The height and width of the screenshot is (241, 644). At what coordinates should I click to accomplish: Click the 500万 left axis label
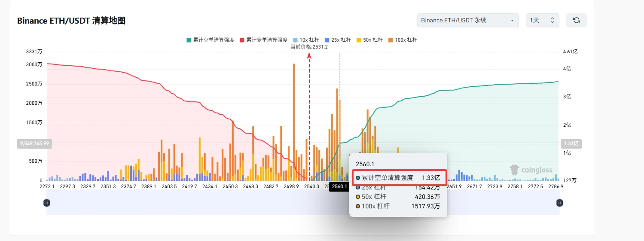coord(35,161)
